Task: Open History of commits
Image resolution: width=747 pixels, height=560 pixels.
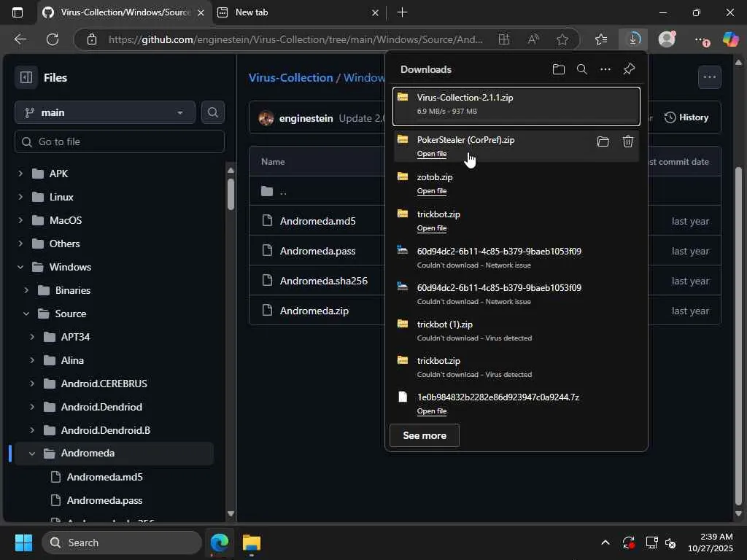Action: pyautogui.click(x=686, y=117)
